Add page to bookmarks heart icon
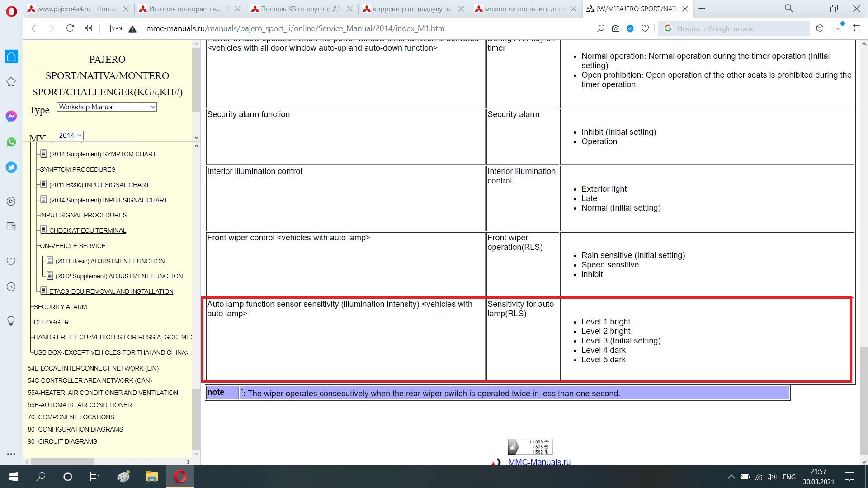 (645, 28)
